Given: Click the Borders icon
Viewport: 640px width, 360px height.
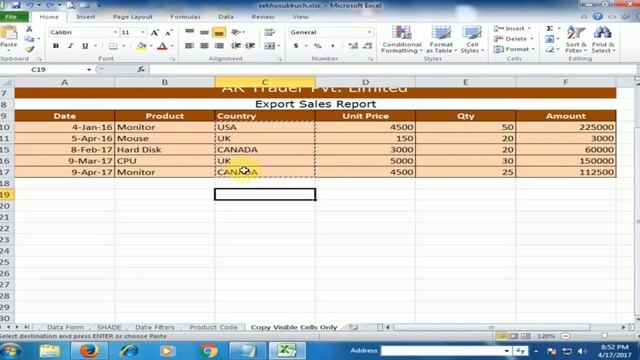Looking at the screenshot, I should [113, 46].
